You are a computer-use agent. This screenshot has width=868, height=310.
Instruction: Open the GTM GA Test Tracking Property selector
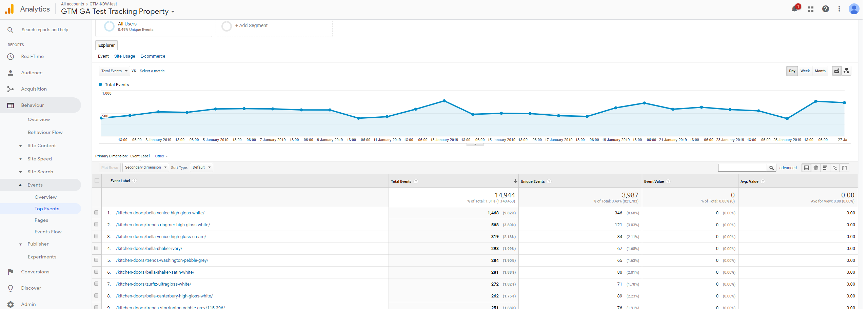coord(118,12)
